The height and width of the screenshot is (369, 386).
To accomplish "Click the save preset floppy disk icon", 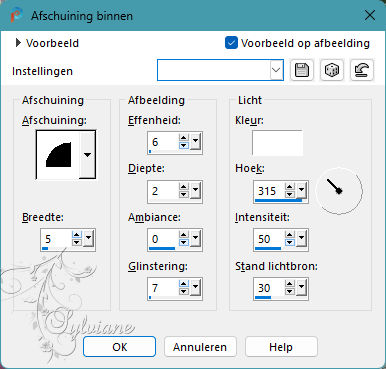I will pyautogui.click(x=302, y=70).
